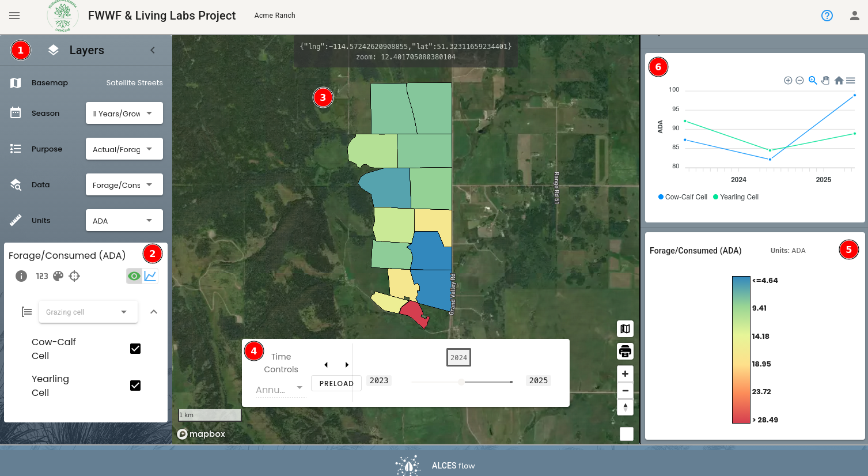
Task: Zoom out on the map
Action: (625, 391)
